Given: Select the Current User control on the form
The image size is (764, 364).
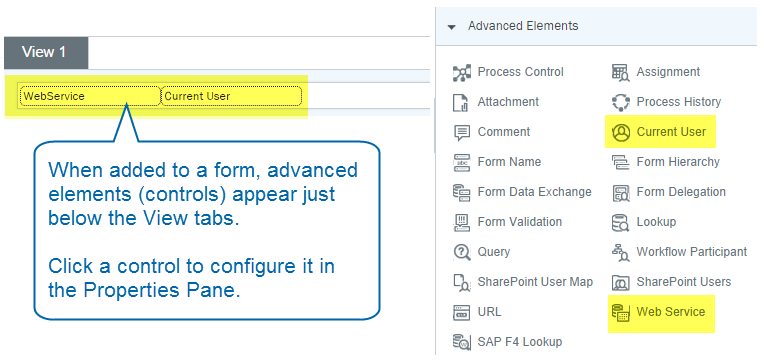Looking at the screenshot, I should point(231,96).
